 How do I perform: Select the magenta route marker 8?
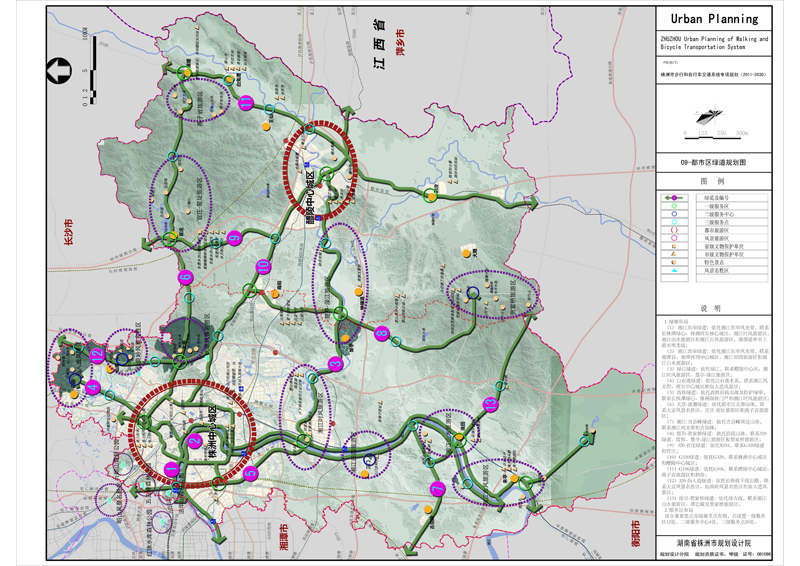pyautogui.click(x=380, y=334)
